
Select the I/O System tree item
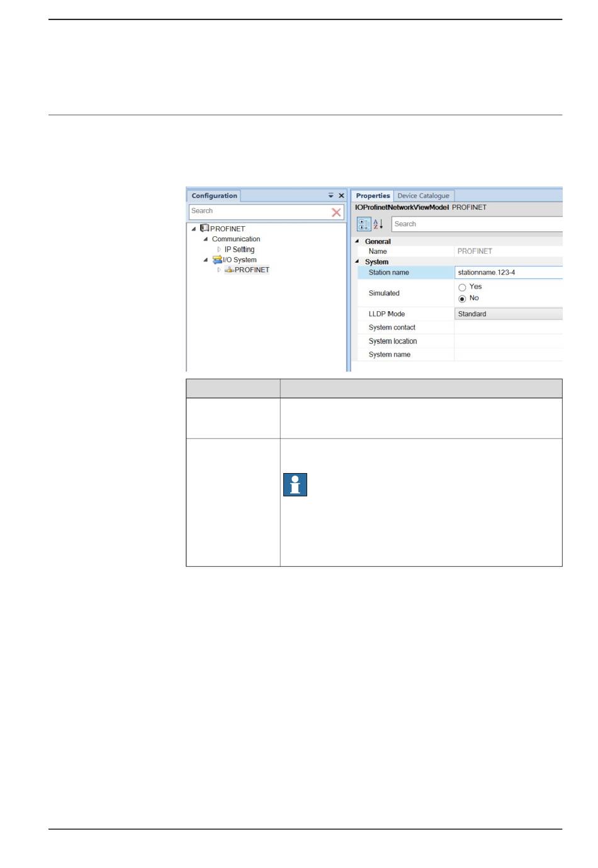point(240,260)
